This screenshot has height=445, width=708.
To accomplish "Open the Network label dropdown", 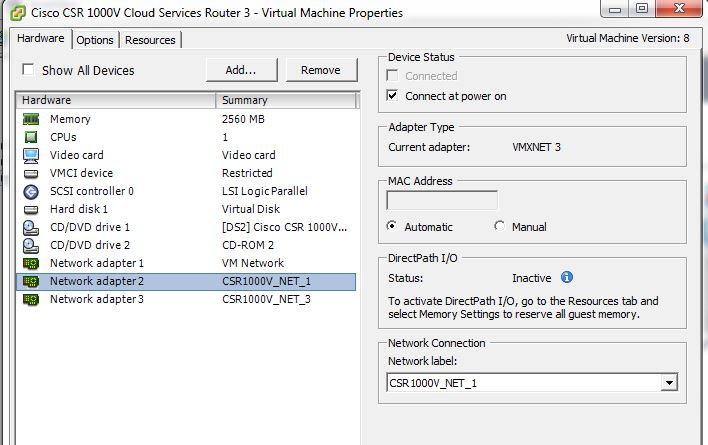I will click(669, 383).
